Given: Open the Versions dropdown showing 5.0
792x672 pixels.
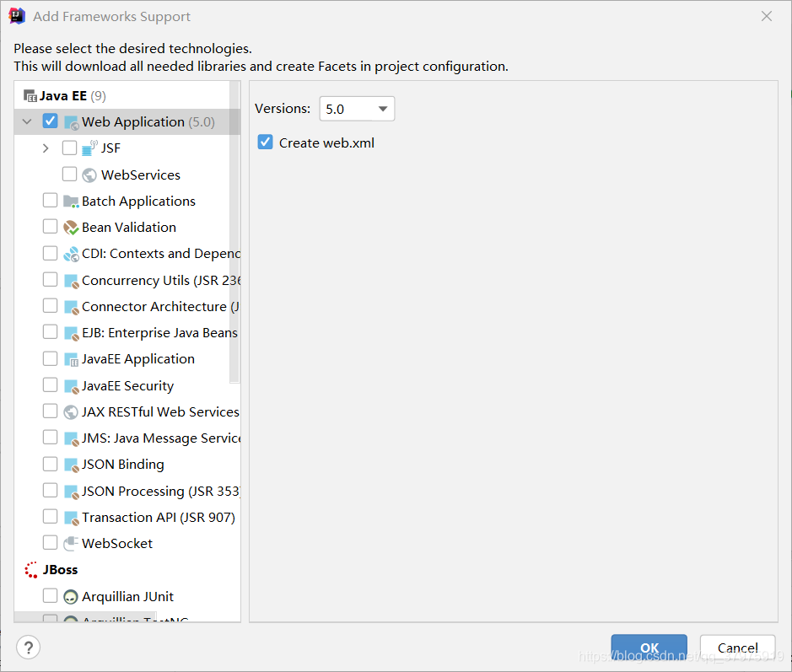Looking at the screenshot, I should pos(357,109).
